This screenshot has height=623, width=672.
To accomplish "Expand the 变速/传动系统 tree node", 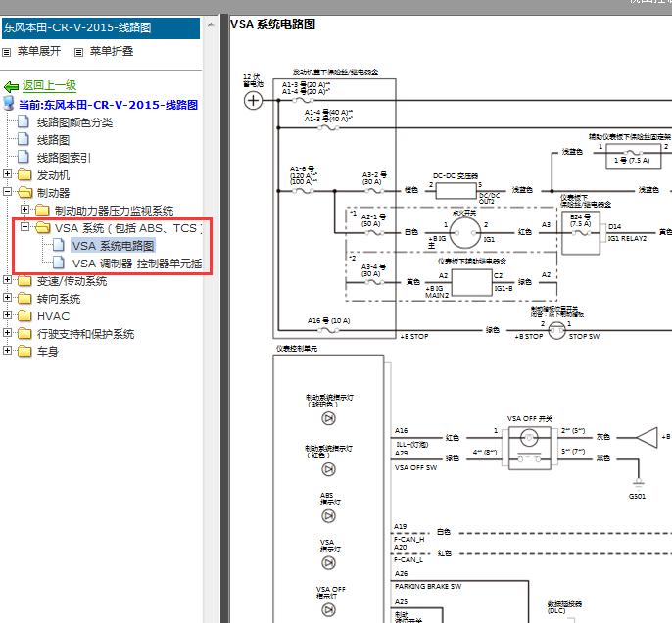I will [7, 279].
